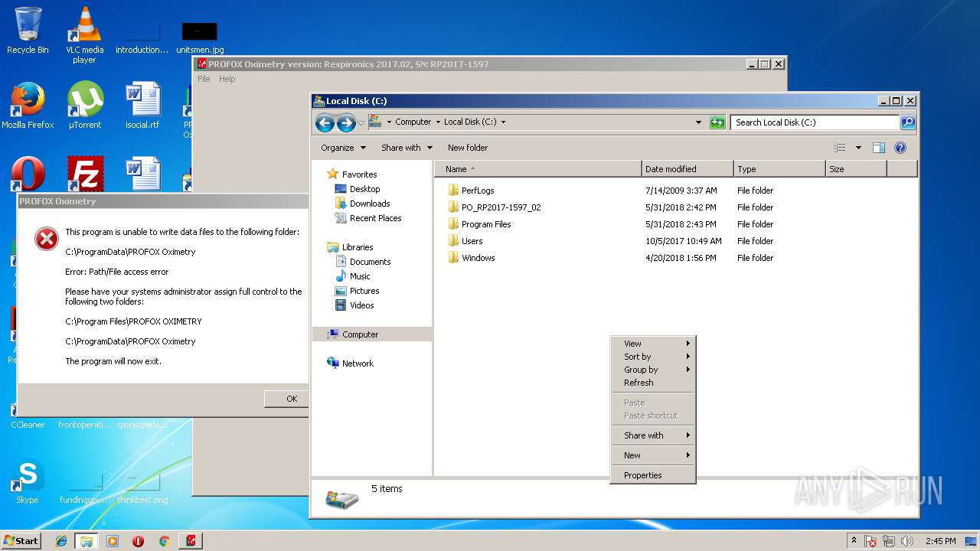Expand address bar history dropdown

click(x=698, y=122)
